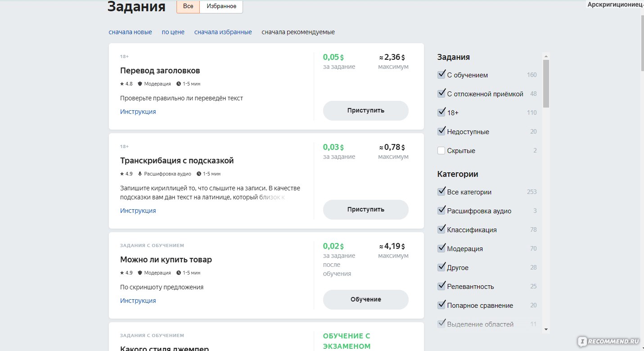Click the Категории heading
The width and height of the screenshot is (644, 351).
click(x=458, y=174)
